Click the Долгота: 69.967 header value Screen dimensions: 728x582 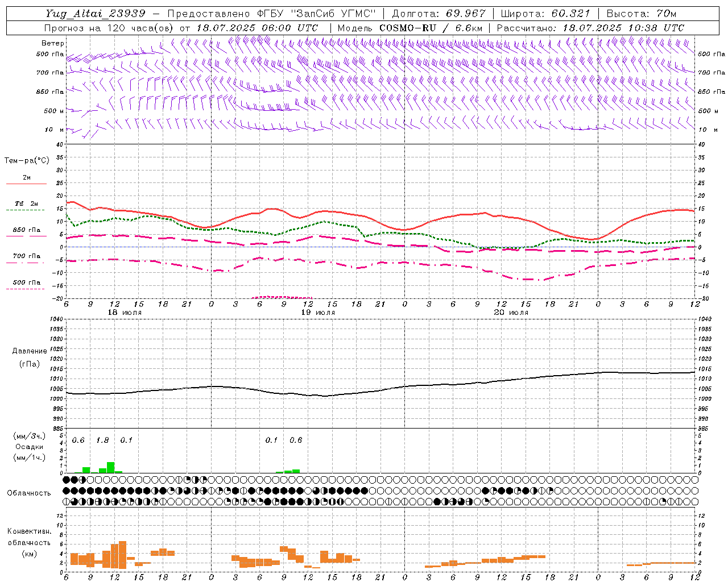(x=439, y=14)
